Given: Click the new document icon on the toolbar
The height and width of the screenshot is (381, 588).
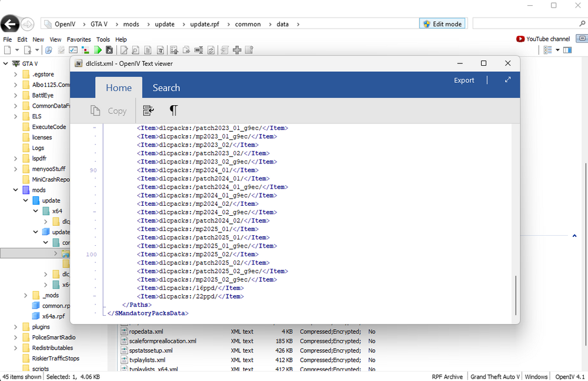Looking at the screenshot, I should [7, 50].
